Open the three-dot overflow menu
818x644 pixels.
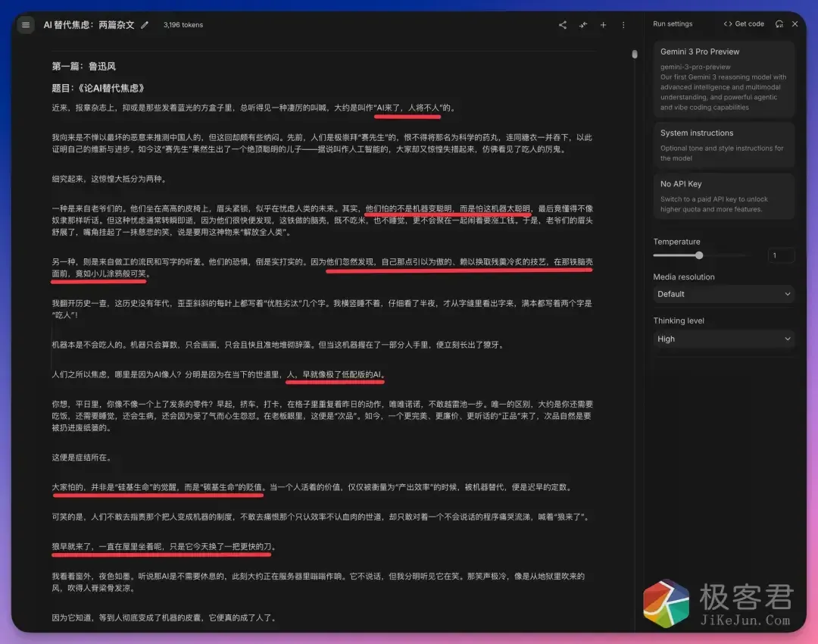[623, 24]
